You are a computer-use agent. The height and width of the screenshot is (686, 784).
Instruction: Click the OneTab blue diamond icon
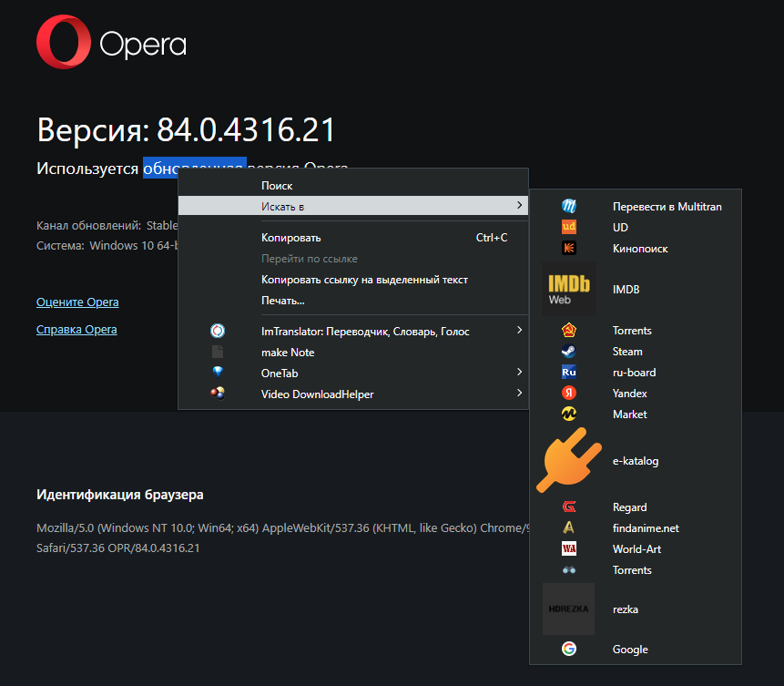pos(218,372)
